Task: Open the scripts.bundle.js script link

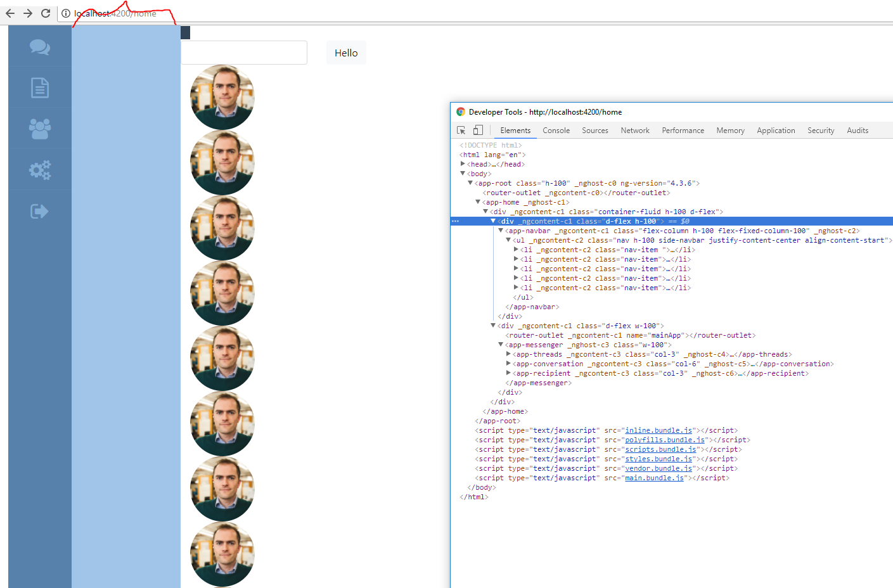Action: (660, 449)
